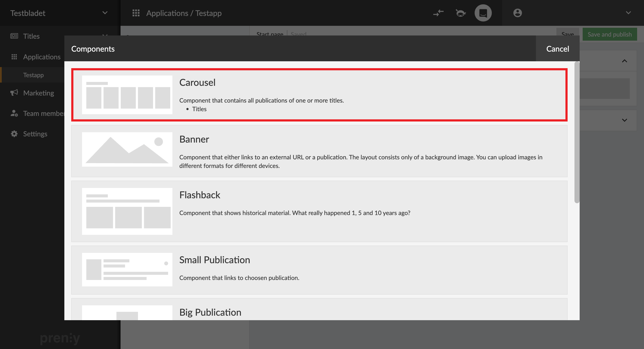644x349 pixels.
Task: Click the Marketing megaphone icon
Action: pyautogui.click(x=14, y=93)
